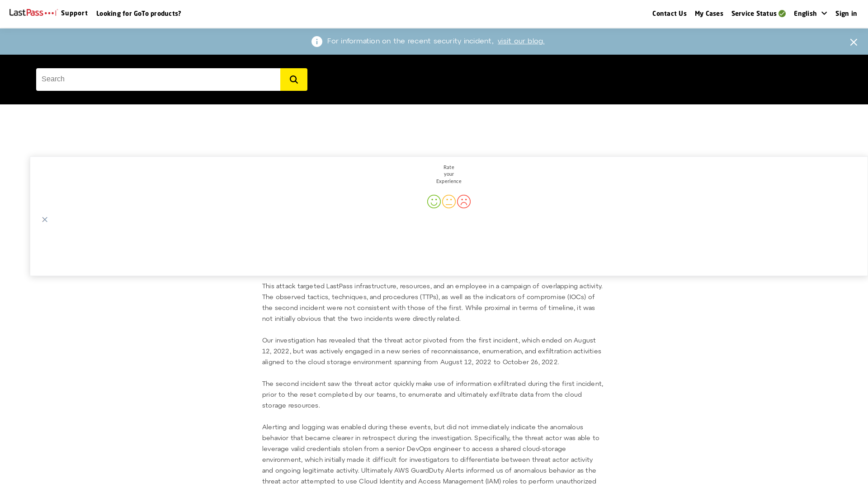The height and width of the screenshot is (488, 868).
Task: Click the LastPass Support logo icon
Action: [x=33, y=13]
